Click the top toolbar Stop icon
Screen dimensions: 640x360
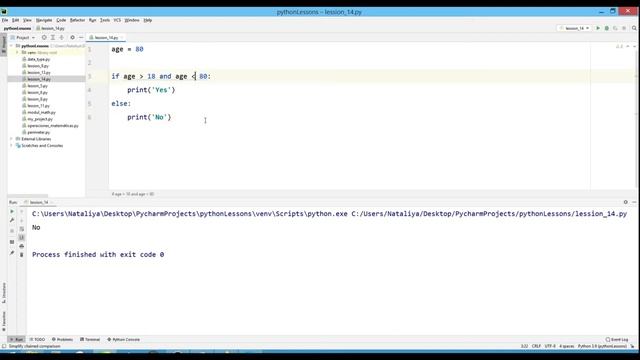pyautogui.click(x=624, y=28)
